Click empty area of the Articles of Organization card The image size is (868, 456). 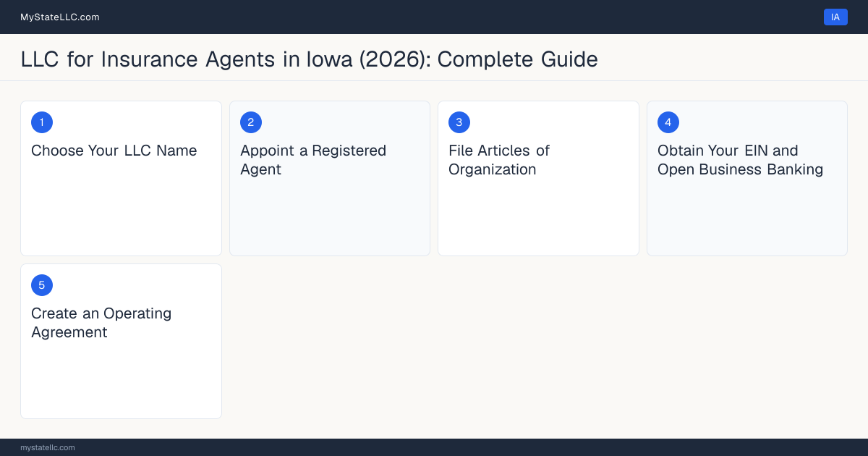point(538,217)
